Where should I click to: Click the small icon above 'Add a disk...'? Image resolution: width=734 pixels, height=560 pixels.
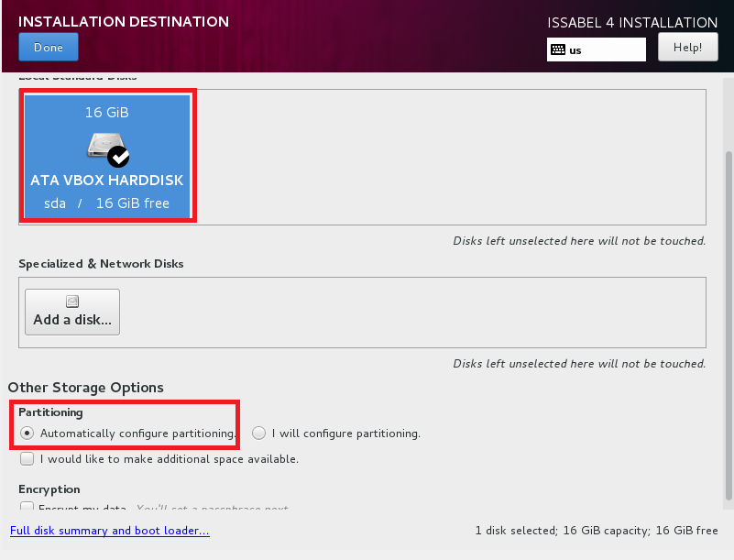72,302
